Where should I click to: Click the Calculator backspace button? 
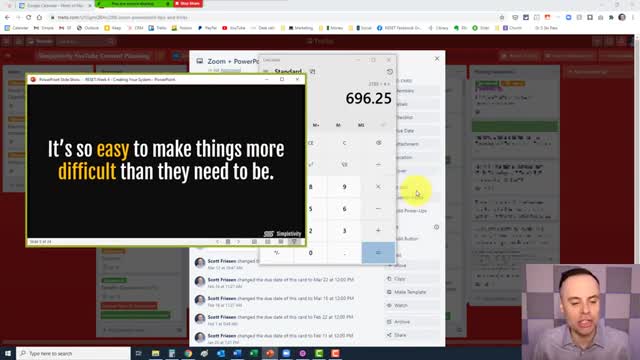tap(378, 143)
